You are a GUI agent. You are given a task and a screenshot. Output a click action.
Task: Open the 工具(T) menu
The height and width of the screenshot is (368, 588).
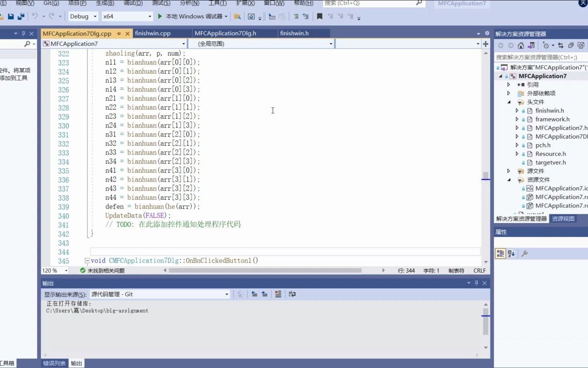217,3
